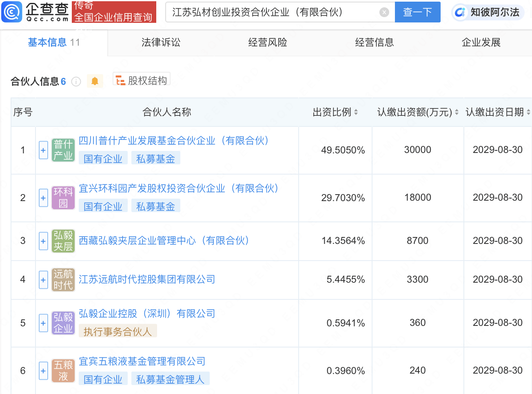532x394 pixels.
Task: Expand row 5 弘毅企业控股 plus icon
Action: pos(43,323)
